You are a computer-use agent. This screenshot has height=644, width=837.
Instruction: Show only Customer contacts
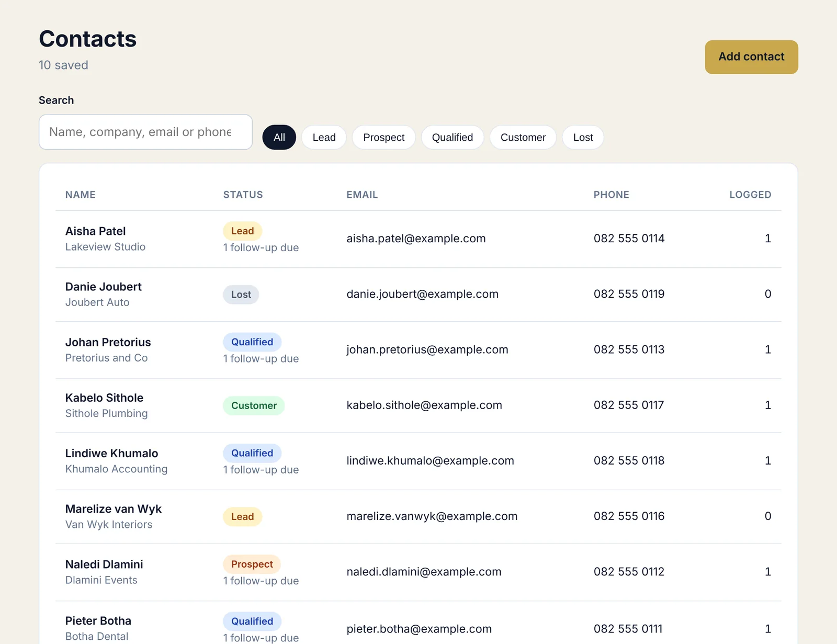[x=523, y=137]
